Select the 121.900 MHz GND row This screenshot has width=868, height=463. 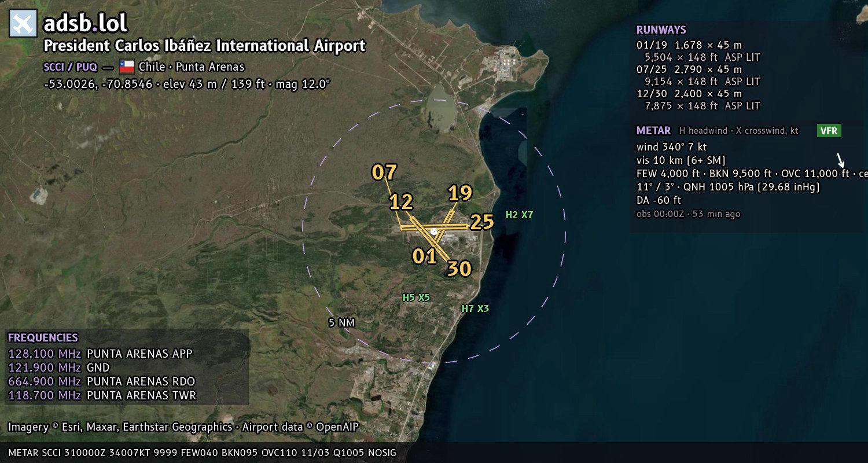coord(59,368)
